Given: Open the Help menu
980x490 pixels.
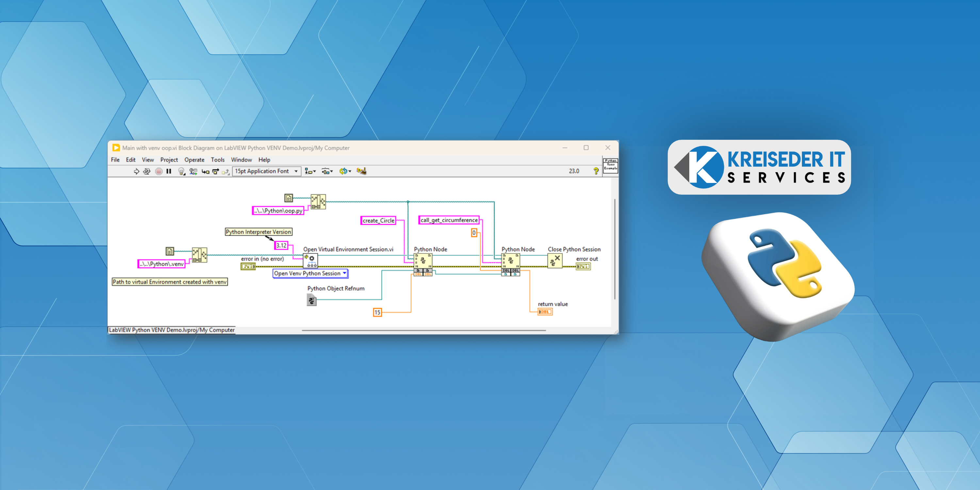Looking at the screenshot, I should (264, 160).
